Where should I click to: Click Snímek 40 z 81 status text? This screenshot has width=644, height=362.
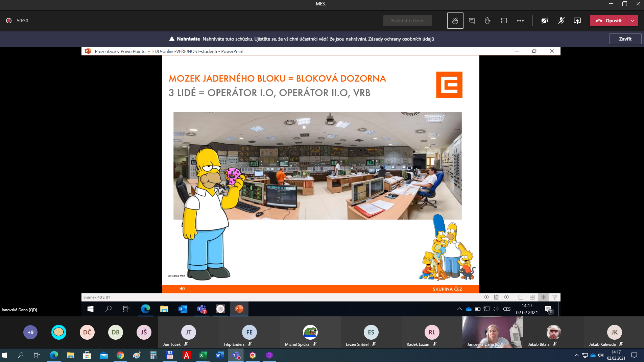pos(97,297)
